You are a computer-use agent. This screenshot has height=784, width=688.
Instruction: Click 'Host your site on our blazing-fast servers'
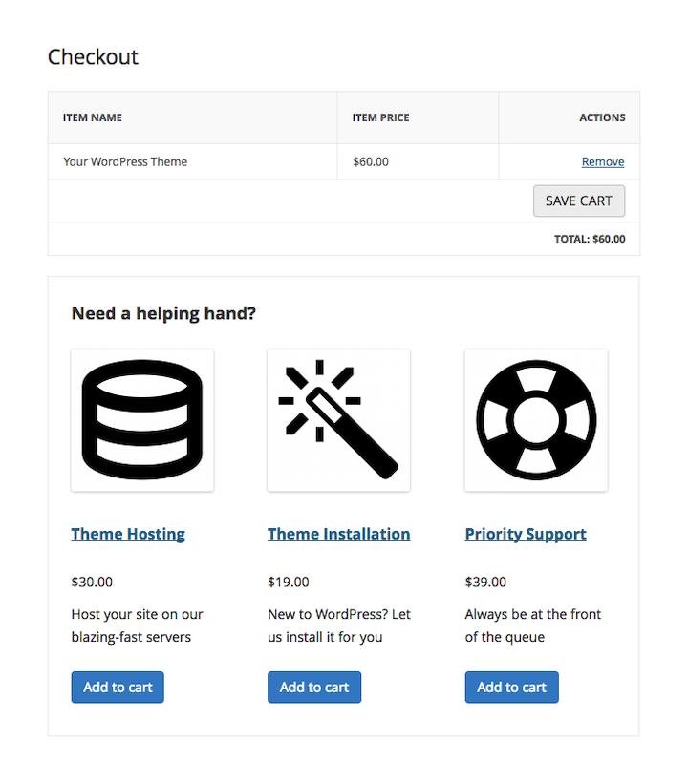pyautogui.click(x=137, y=625)
